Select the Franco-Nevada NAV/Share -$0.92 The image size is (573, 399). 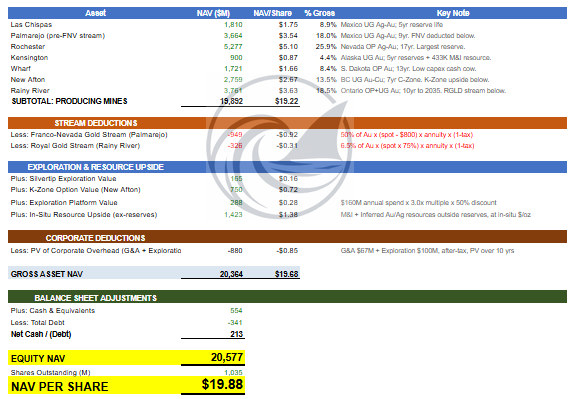pyautogui.click(x=287, y=134)
